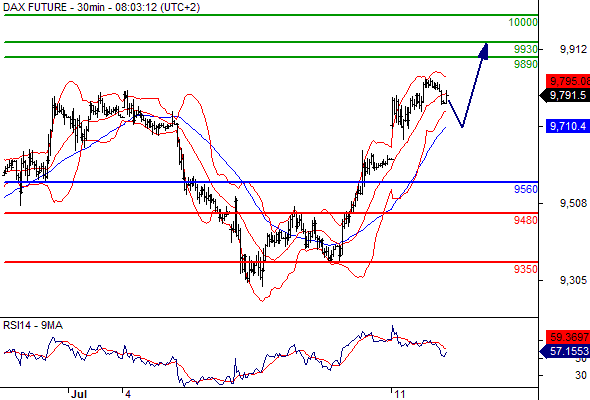Image resolution: width=590 pixels, height=400 pixels.
Task: Click the 9480 support level label
Action: [x=526, y=220]
